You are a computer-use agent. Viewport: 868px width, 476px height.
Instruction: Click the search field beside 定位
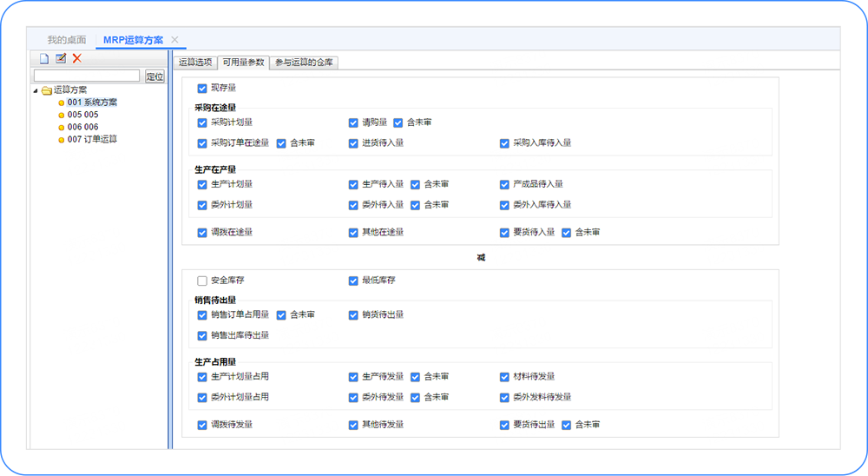click(87, 76)
